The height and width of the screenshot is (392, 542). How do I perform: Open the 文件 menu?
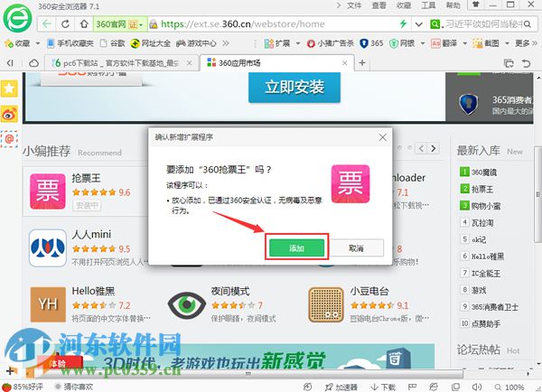354,5
